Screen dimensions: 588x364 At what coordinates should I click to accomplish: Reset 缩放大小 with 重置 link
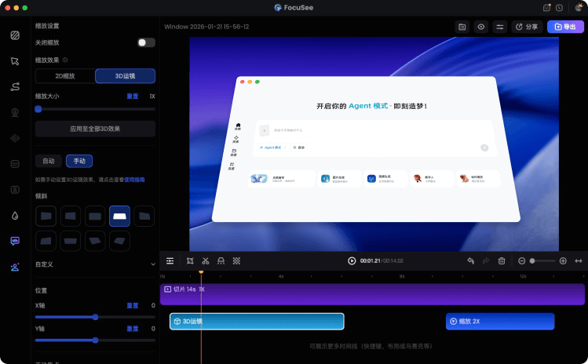coord(133,96)
